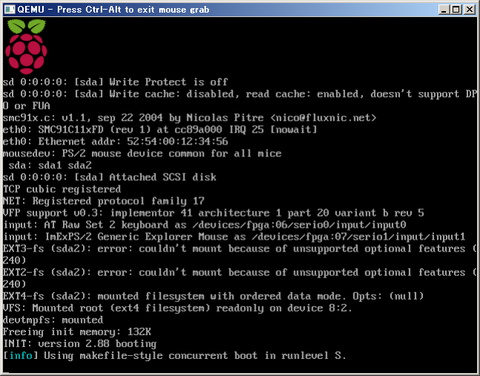Click the 'Freeing init memory: 132K' line
Viewport: 480px width, 376px height.
(x=77, y=332)
